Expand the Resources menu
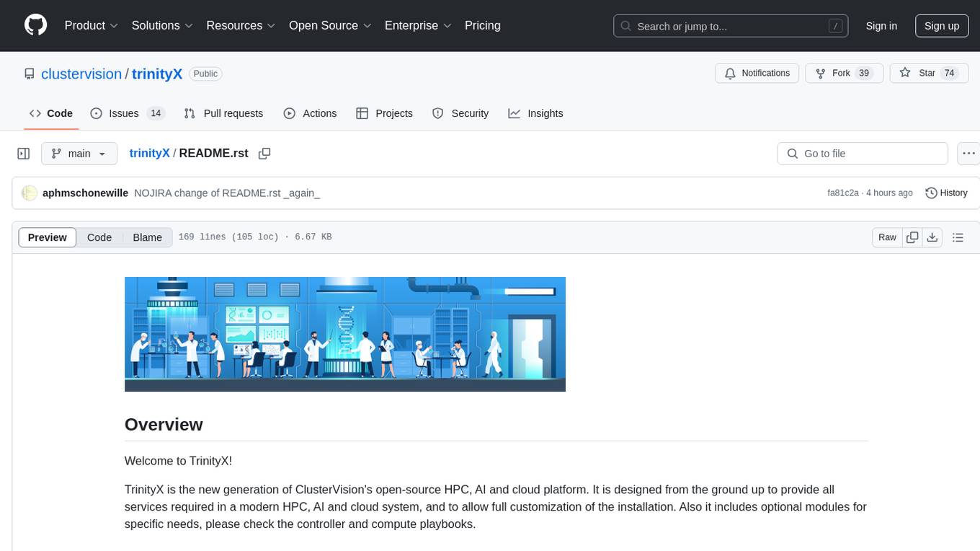 241,25
